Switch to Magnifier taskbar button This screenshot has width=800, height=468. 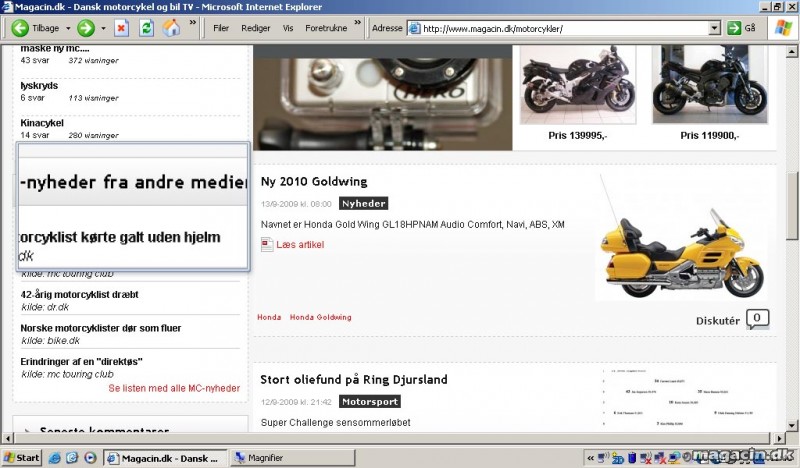click(x=292, y=458)
